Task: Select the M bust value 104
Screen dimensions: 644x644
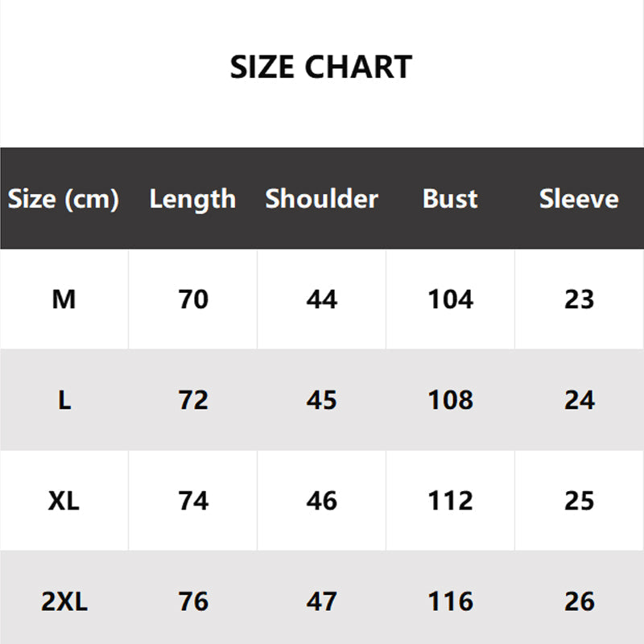Action: 450,299
